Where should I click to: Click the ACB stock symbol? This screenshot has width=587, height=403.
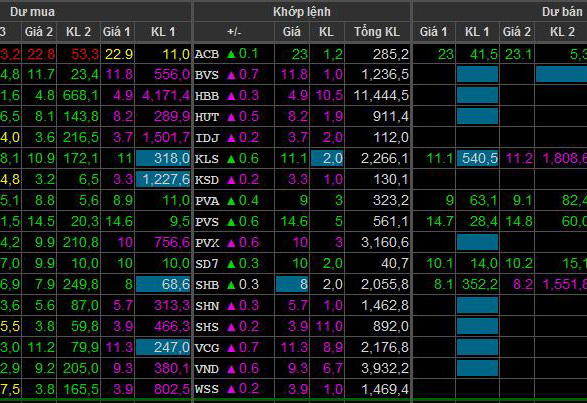[207, 54]
